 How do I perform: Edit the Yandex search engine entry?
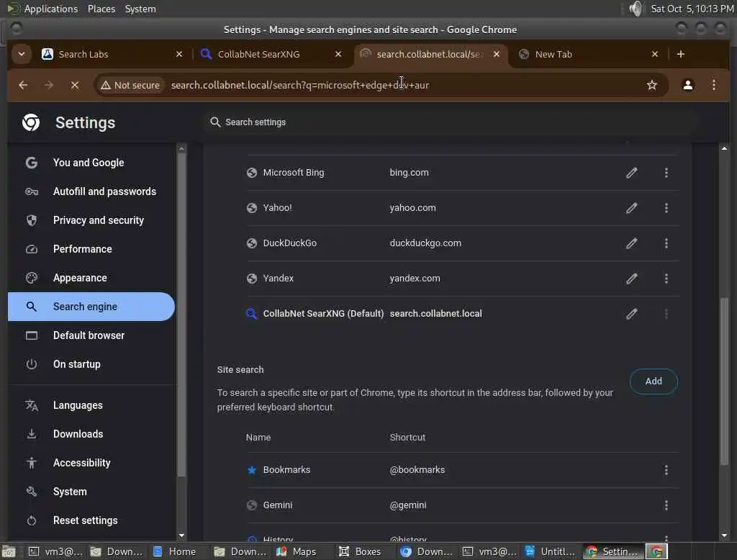(632, 279)
